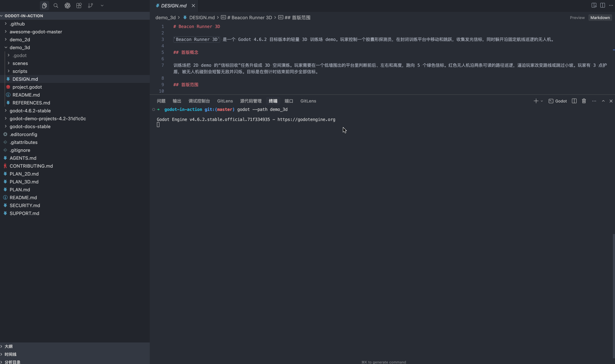Select the 问题 problems tab
Screen dimensions: 615x364
click(x=161, y=101)
